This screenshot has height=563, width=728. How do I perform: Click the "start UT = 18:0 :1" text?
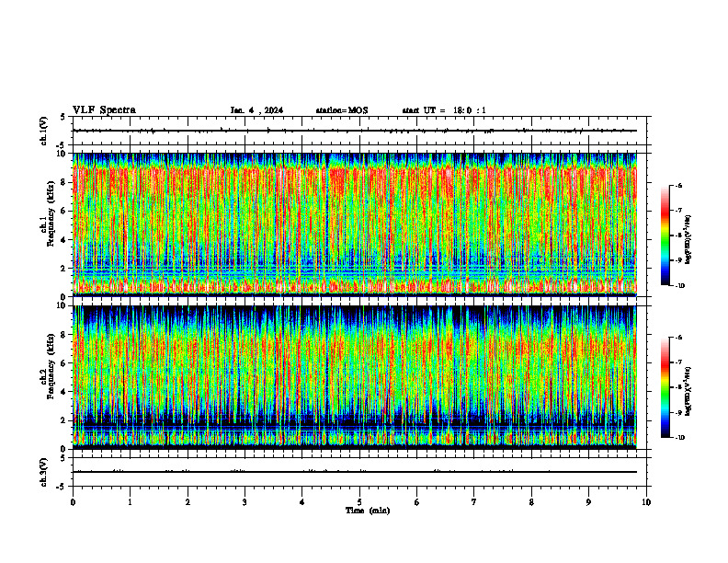point(444,110)
